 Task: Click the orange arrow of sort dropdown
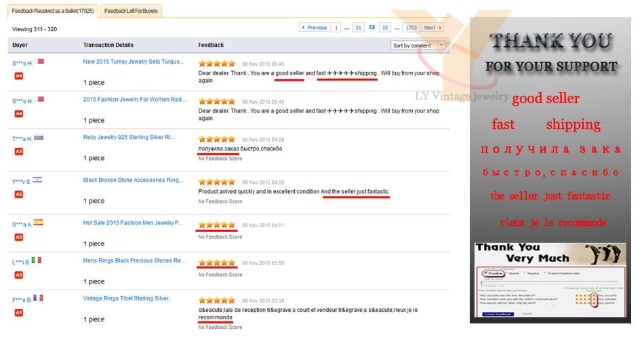(442, 45)
